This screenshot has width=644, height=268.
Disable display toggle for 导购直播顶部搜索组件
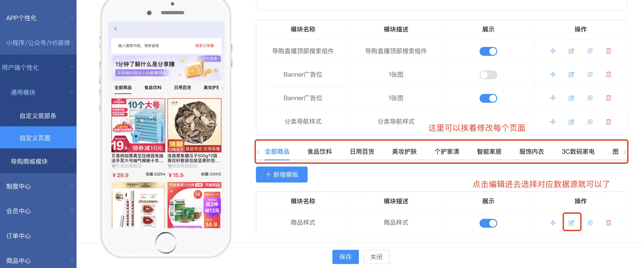(x=488, y=51)
